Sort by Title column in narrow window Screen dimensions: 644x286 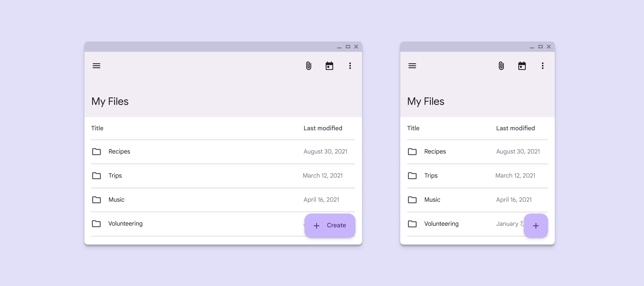point(413,128)
